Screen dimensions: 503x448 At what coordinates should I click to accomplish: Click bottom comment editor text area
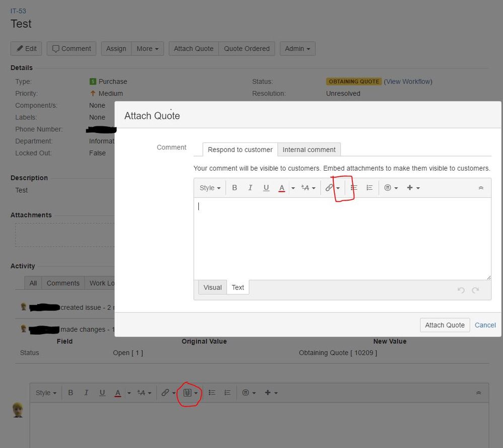pyautogui.click(x=259, y=425)
